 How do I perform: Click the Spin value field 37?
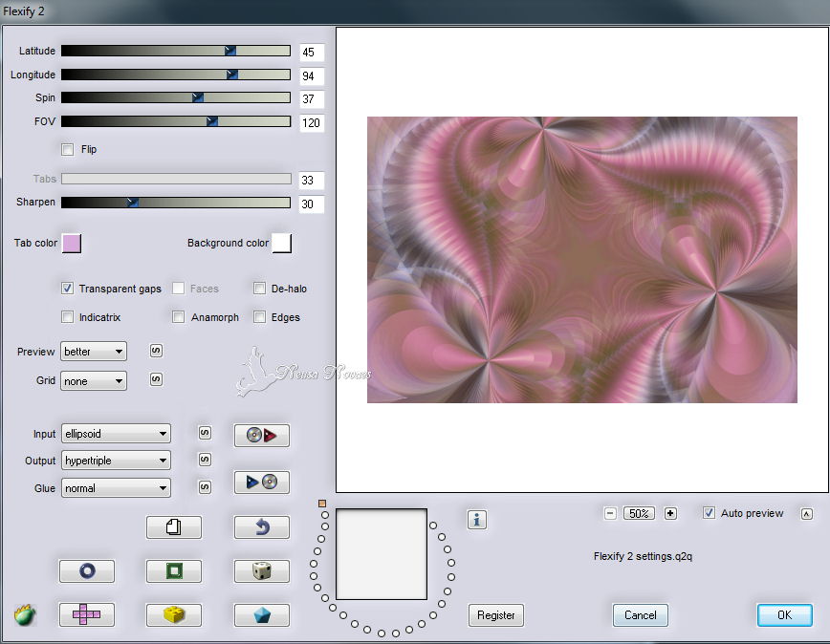[312, 98]
